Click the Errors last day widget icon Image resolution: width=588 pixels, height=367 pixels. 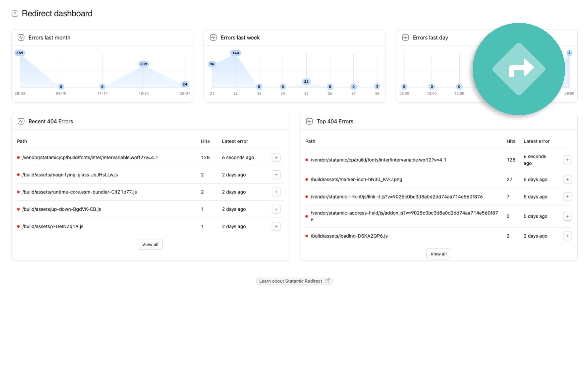[x=405, y=38]
